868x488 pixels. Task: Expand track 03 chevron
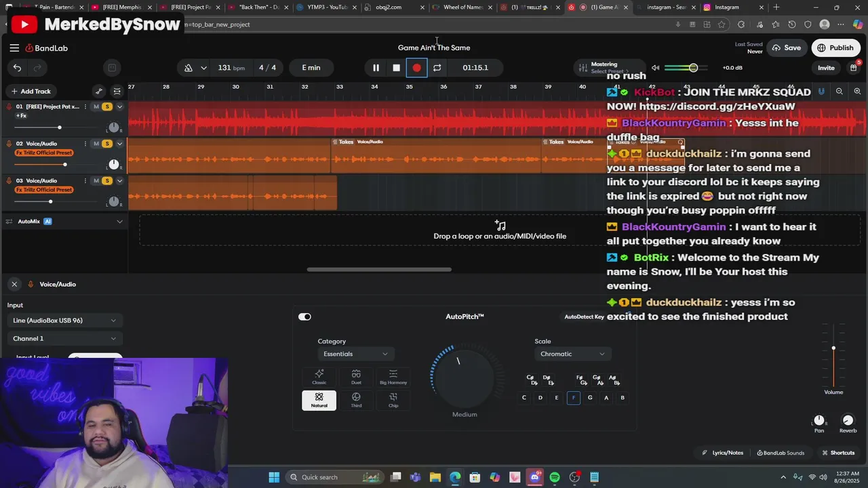tap(119, 181)
